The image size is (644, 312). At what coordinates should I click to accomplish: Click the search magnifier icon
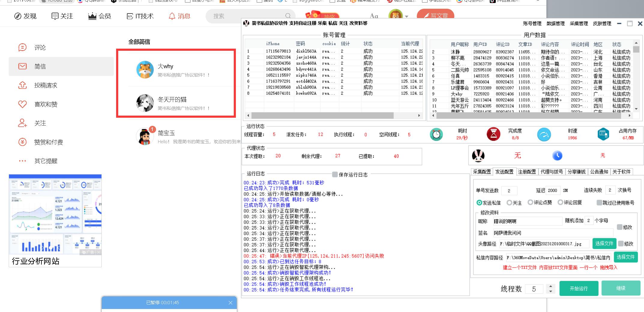click(x=288, y=16)
